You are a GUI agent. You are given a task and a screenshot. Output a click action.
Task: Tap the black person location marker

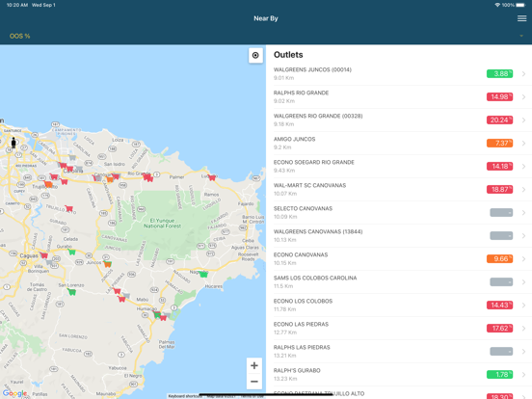[13, 143]
